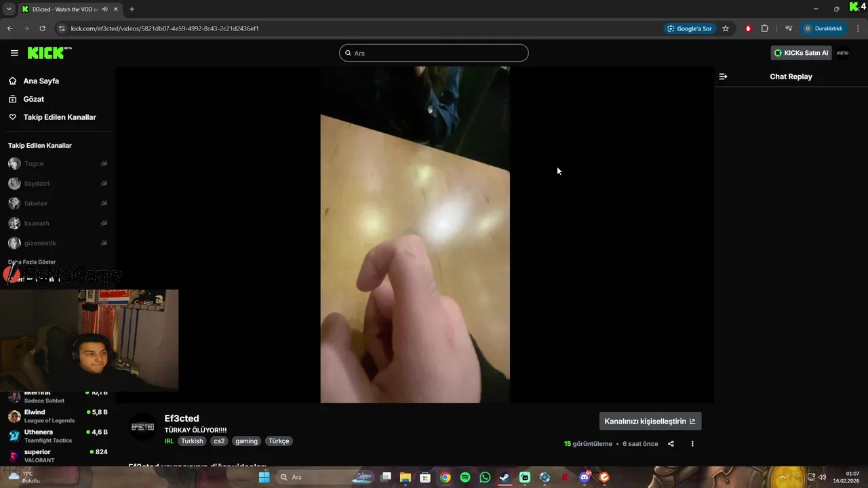Open Spotify from the taskbar
The image size is (868, 488).
pos(465,477)
